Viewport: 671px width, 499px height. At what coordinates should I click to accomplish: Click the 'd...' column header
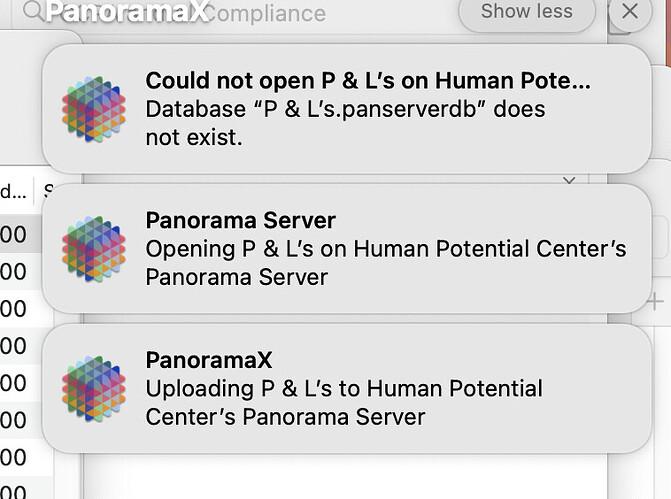point(14,190)
